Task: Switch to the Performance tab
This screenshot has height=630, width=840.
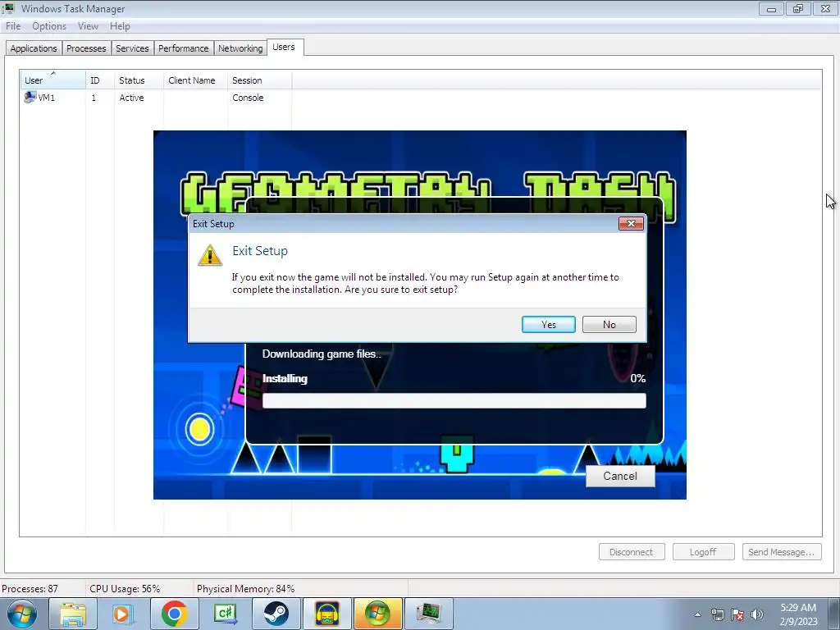Action: coord(183,48)
